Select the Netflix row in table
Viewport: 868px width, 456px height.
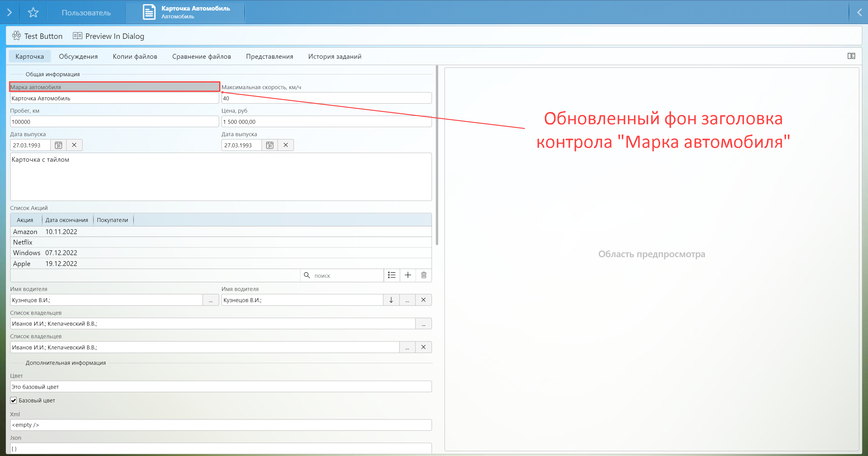(x=23, y=242)
